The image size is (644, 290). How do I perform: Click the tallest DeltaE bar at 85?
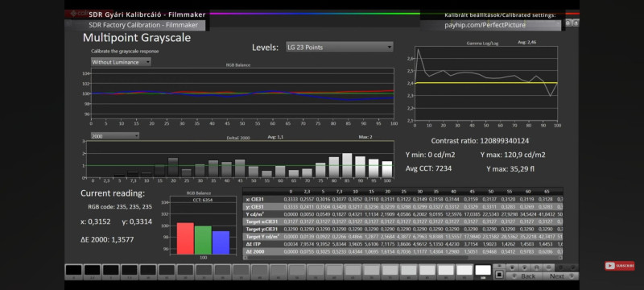347,165
